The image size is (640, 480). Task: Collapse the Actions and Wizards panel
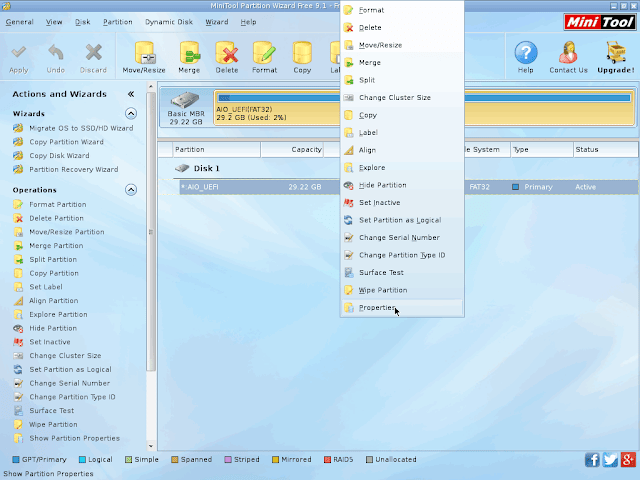click(x=131, y=94)
